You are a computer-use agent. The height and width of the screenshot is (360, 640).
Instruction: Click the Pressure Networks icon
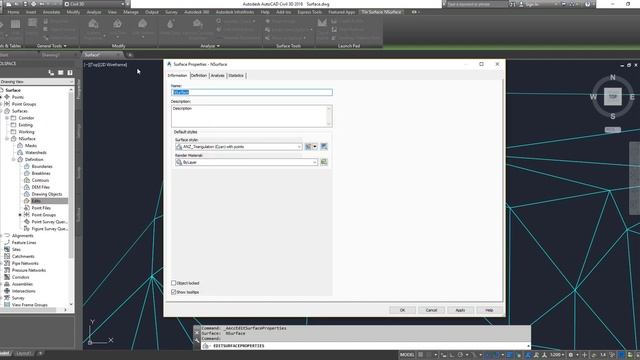tap(7, 270)
